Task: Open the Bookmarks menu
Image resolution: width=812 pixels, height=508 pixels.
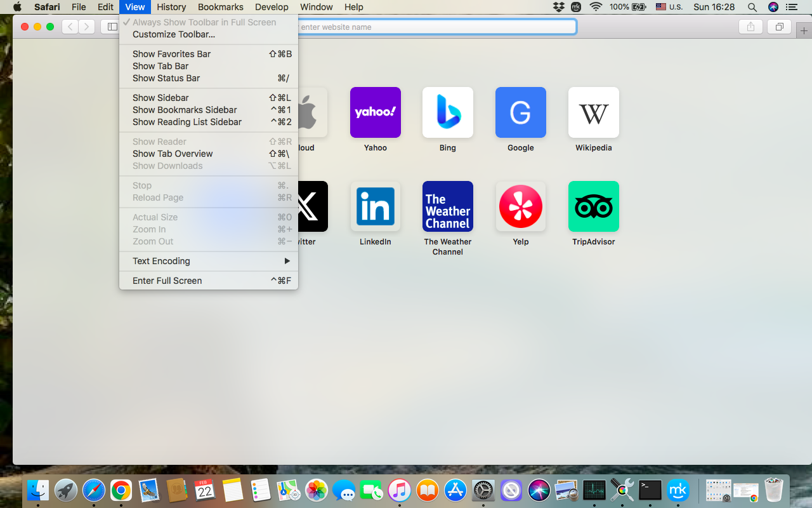Action: [x=220, y=7]
